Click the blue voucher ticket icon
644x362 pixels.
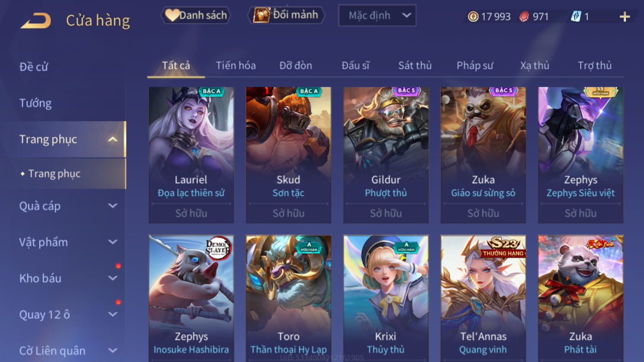click(x=576, y=16)
